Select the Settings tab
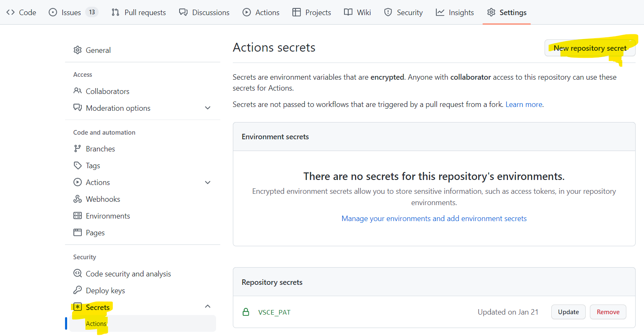This screenshot has height=336, width=644. [x=507, y=12]
